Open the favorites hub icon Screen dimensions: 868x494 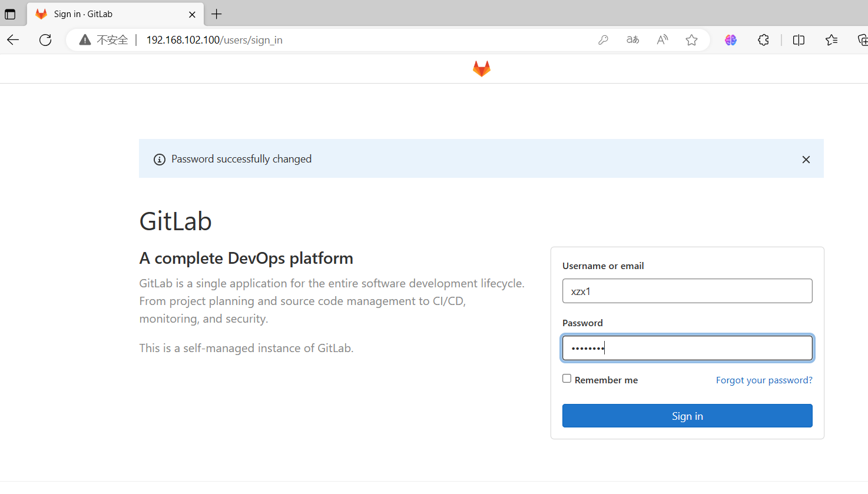pyautogui.click(x=831, y=39)
